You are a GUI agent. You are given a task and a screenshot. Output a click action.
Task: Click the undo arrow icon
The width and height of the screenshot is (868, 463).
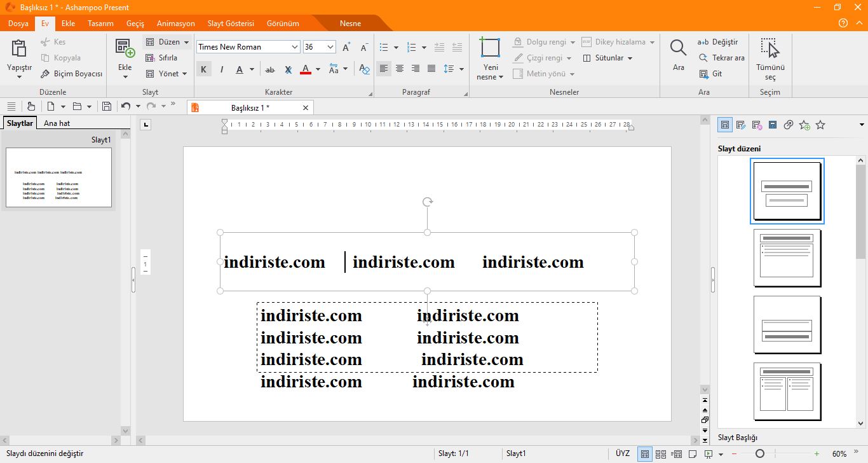tap(126, 106)
